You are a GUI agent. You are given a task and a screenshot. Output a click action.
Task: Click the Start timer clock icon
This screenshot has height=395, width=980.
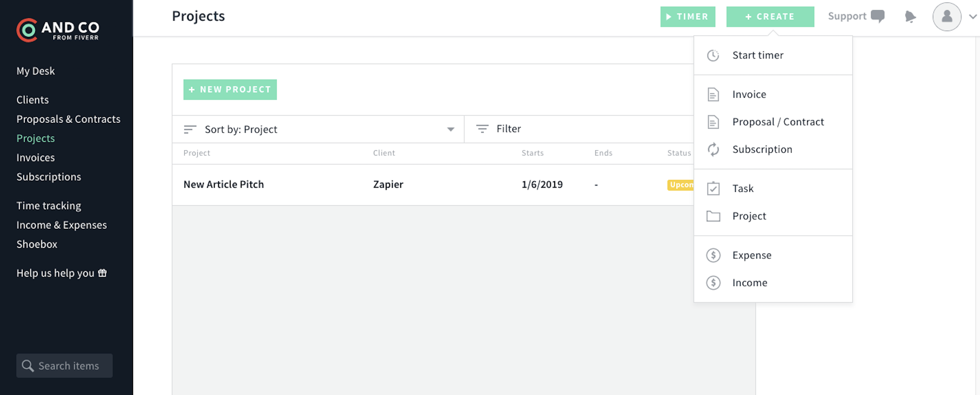pos(713,56)
